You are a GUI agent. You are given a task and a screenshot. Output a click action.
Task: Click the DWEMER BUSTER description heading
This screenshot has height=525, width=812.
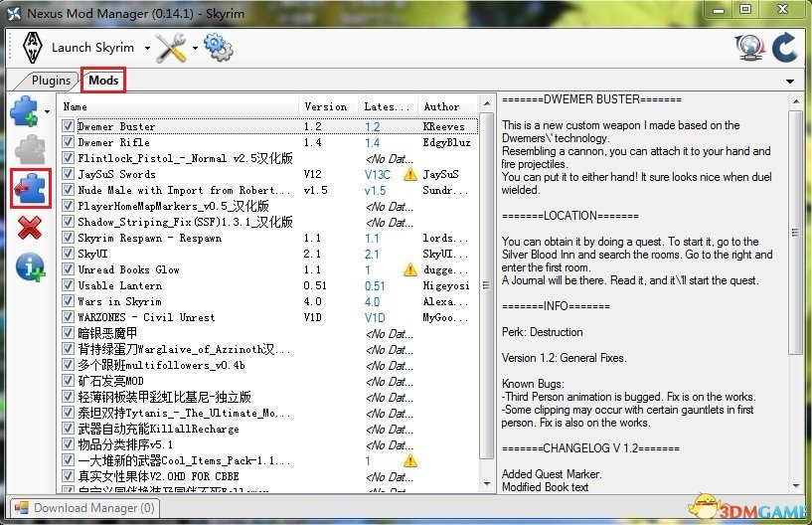point(591,99)
